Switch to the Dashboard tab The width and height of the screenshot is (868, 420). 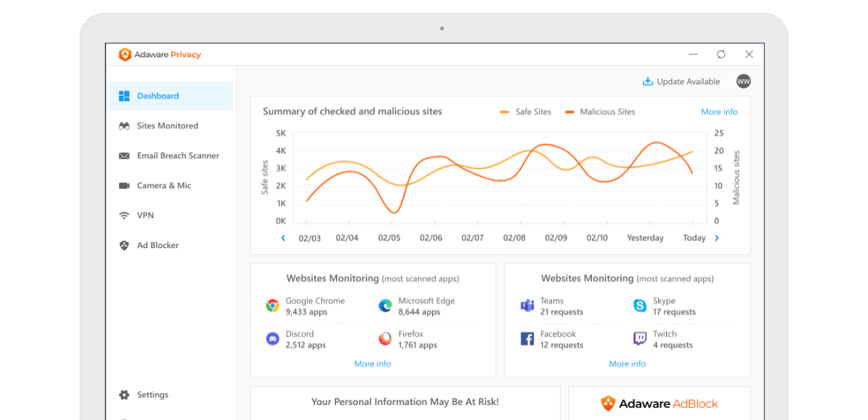tap(158, 96)
